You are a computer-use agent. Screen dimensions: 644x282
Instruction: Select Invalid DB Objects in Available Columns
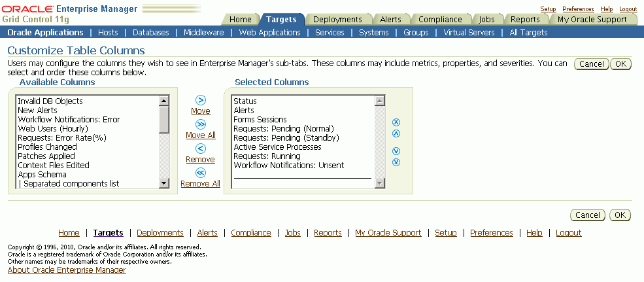point(50,101)
